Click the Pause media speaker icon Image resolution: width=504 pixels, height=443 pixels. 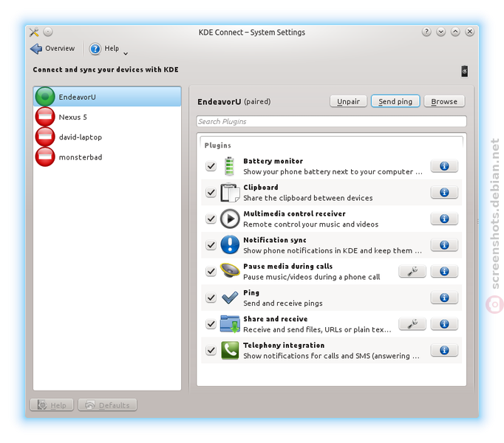click(x=230, y=270)
